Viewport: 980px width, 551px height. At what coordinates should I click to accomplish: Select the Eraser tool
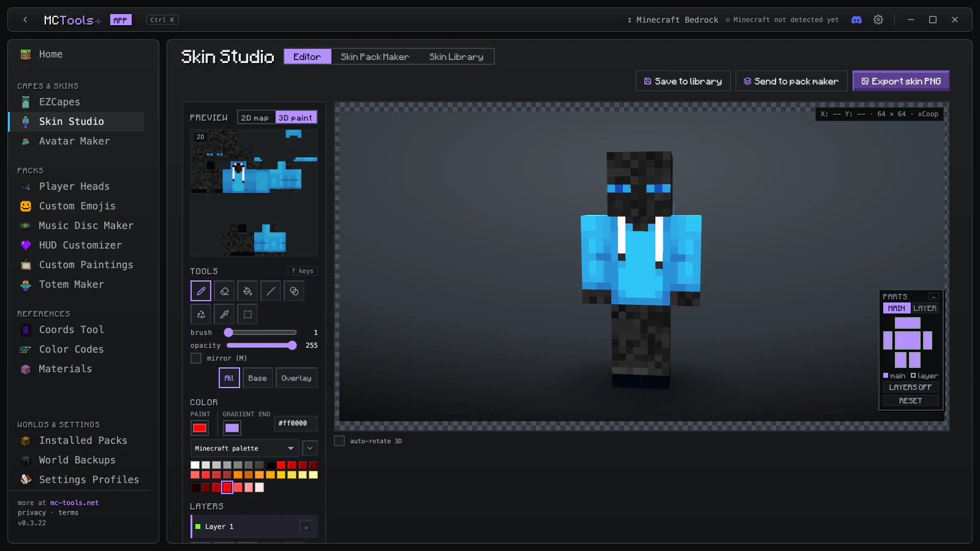[x=224, y=291]
